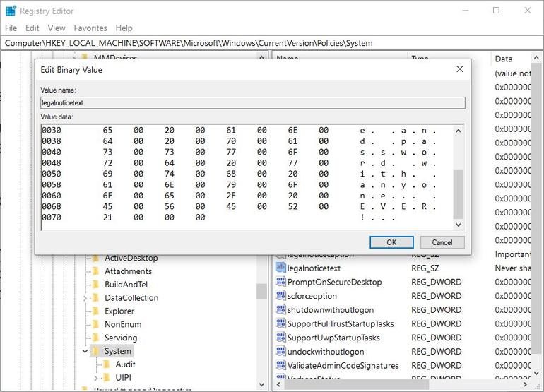544x392 pixels.
Task: Select the shutdownwithoutlogon value
Action: pos(331,310)
